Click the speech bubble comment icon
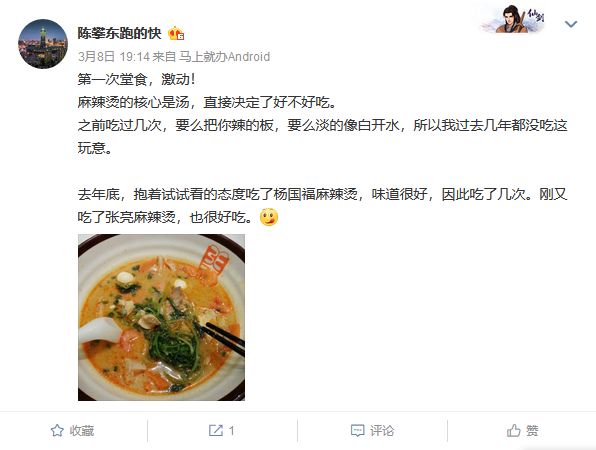596x450 pixels. coord(357,431)
